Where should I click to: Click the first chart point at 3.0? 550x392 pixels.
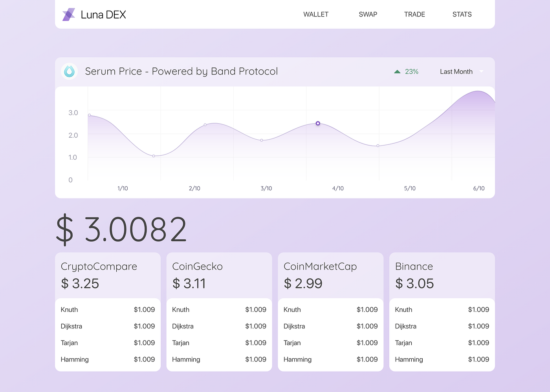90,115
